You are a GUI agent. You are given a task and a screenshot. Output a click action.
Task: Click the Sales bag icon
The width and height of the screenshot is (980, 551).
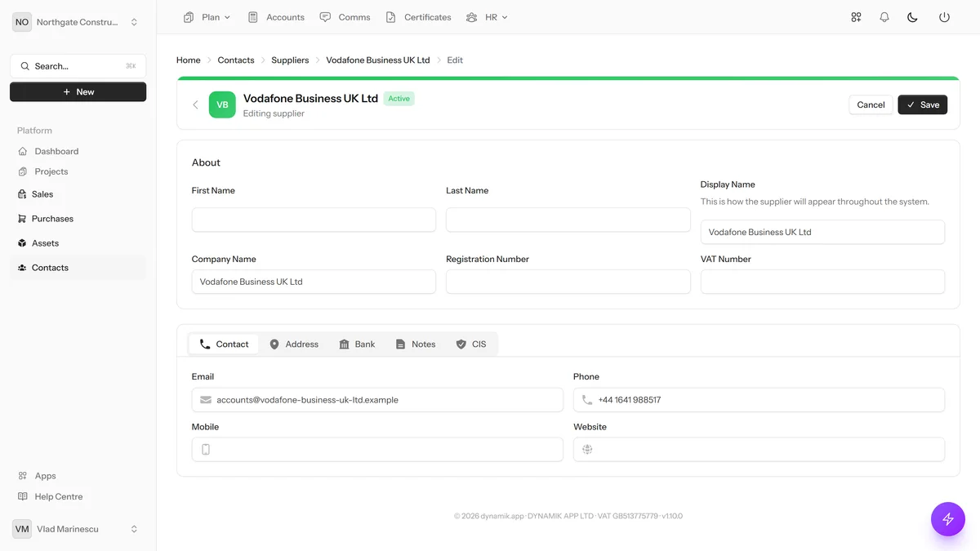point(22,194)
